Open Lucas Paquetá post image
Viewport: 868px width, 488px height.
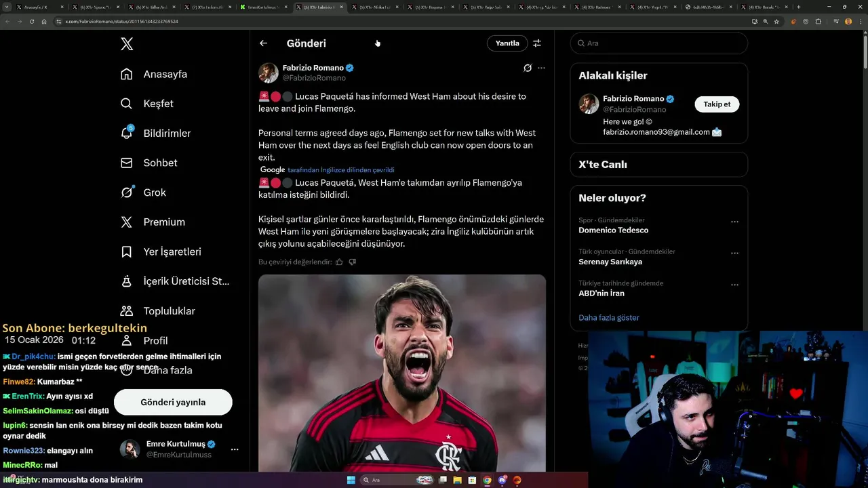click(x=402, y=373)
